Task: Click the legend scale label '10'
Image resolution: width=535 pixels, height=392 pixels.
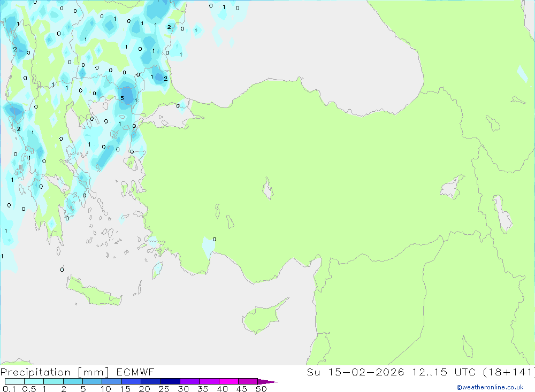Action: (x=106, y=389)
